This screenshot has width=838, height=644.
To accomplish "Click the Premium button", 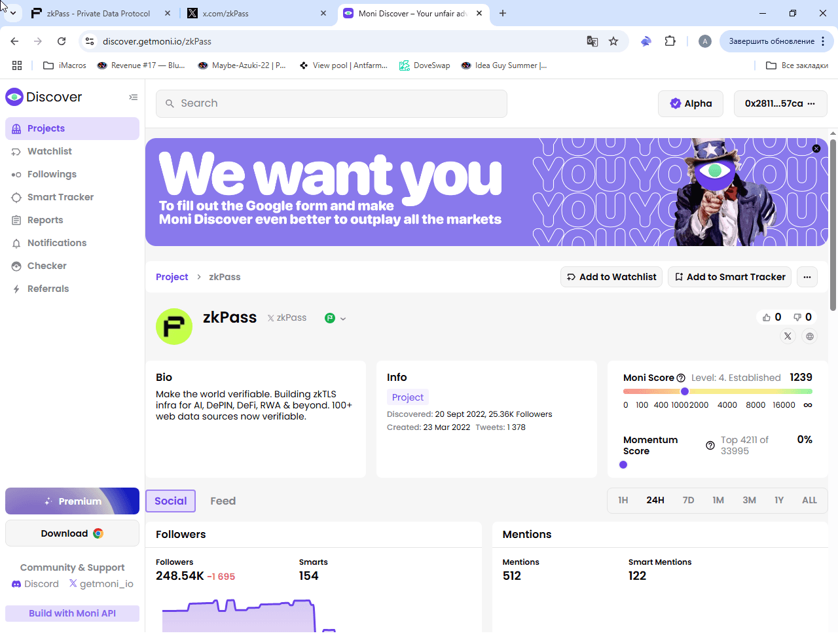I will (x=72, y=501).
